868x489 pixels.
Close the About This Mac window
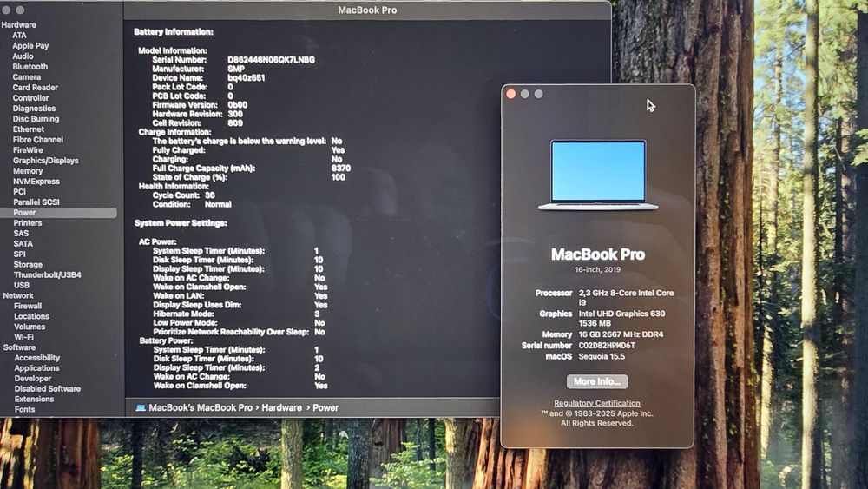511,94
